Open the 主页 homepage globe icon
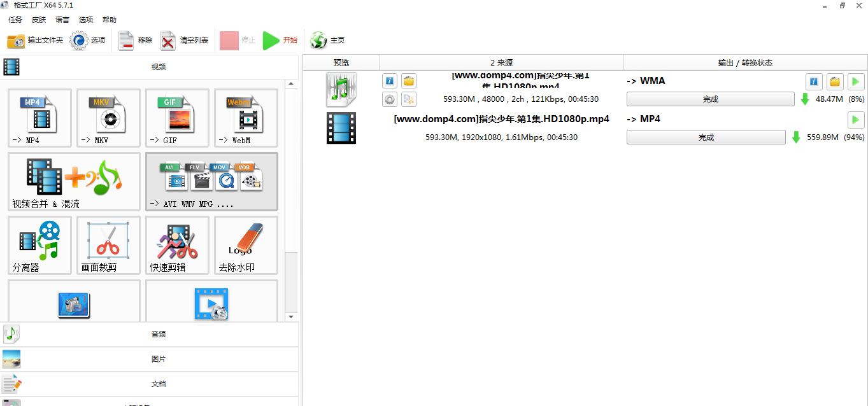 327,41
